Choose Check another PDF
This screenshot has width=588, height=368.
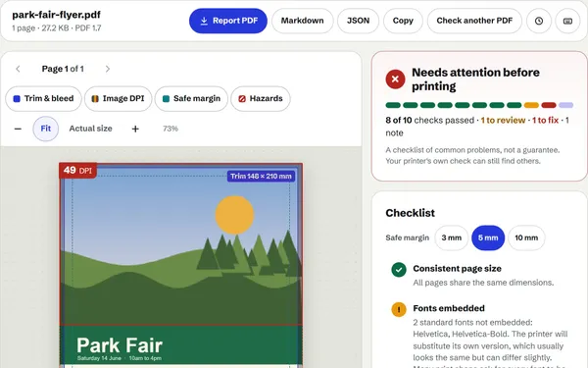click(x=474, y=21)
